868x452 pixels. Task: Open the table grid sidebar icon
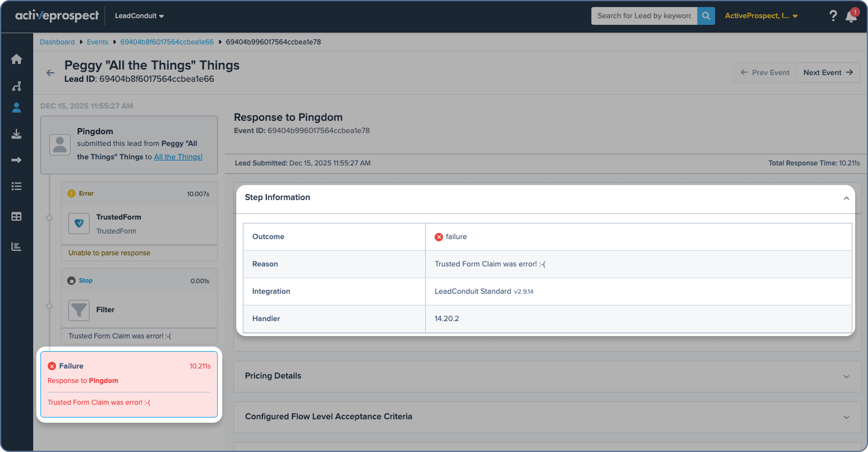point(16,216)
